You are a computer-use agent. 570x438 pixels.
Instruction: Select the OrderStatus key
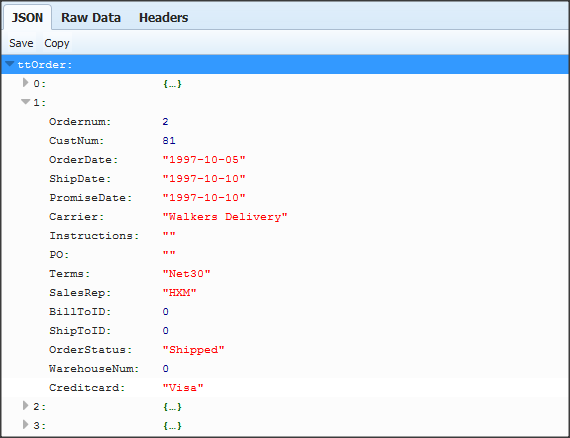(x=91, y=350)
